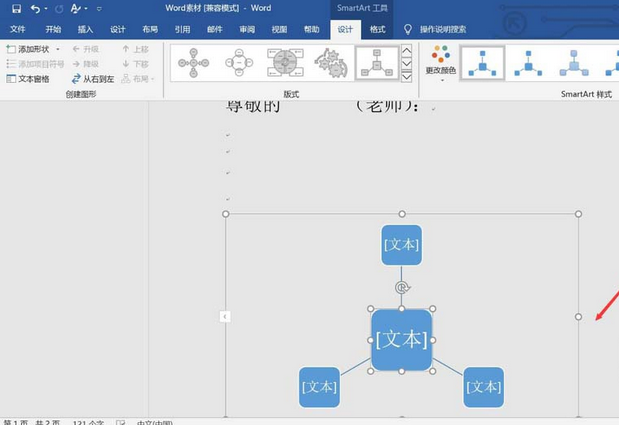Click the lightbulb tell-me icon
Screen dimensions: 619x425
point(408,29)
